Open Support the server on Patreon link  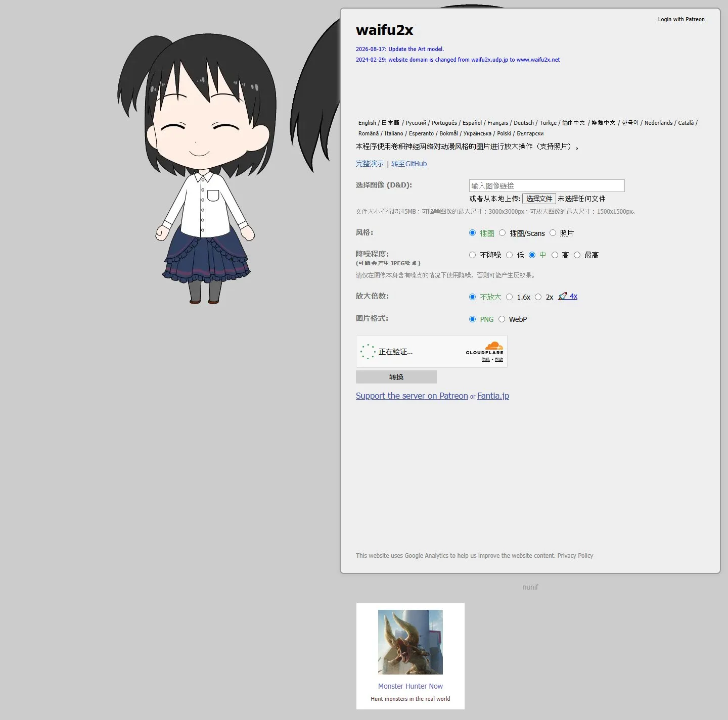(x=412, y=396)
